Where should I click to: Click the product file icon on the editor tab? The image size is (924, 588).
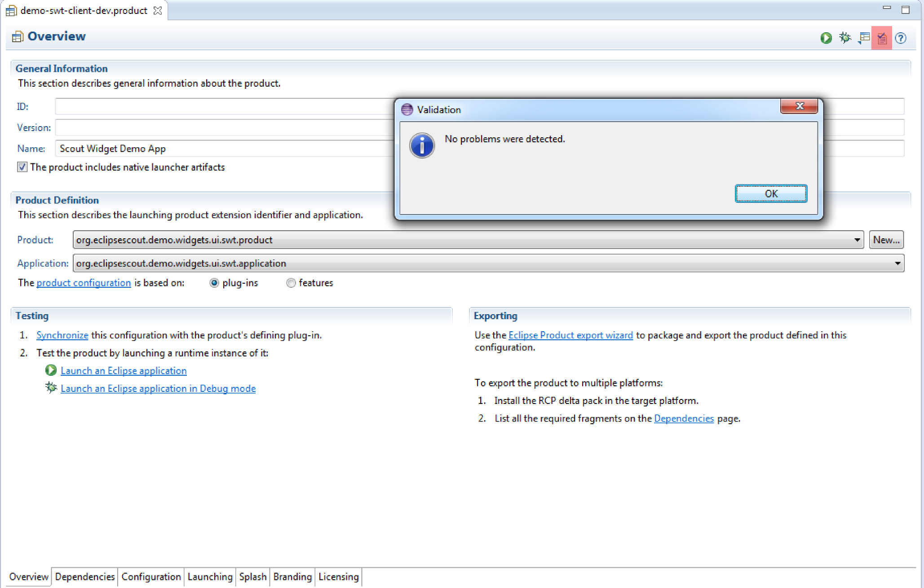11,10
